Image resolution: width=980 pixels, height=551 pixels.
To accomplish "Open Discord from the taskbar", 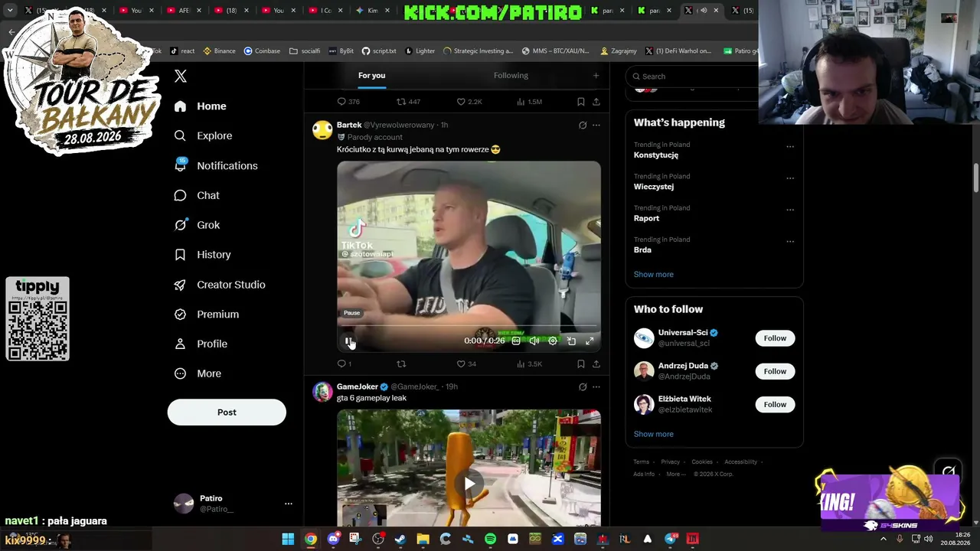I will click(333, 539).
